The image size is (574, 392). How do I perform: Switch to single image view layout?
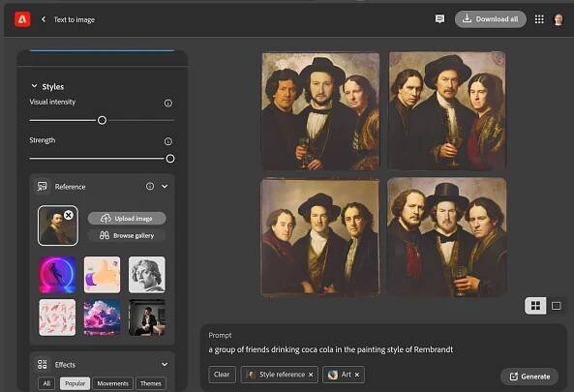click(556, 306)
